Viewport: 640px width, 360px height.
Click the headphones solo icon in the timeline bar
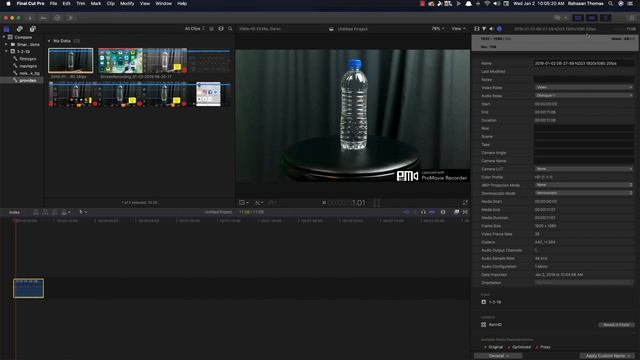click(423, 212)
